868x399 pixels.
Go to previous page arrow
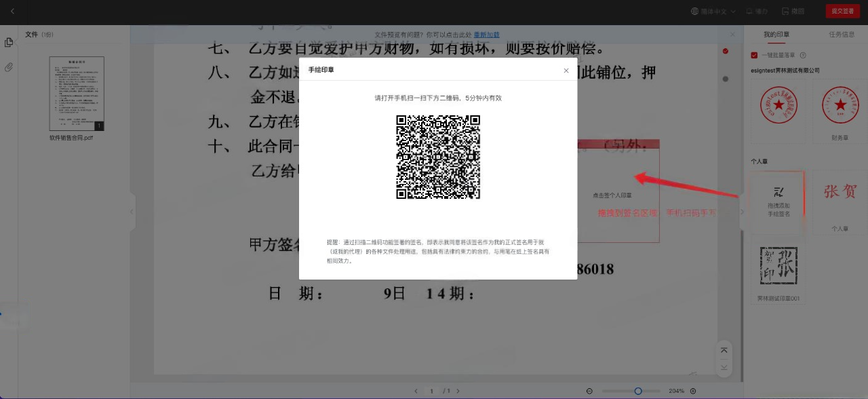point(416,391)
